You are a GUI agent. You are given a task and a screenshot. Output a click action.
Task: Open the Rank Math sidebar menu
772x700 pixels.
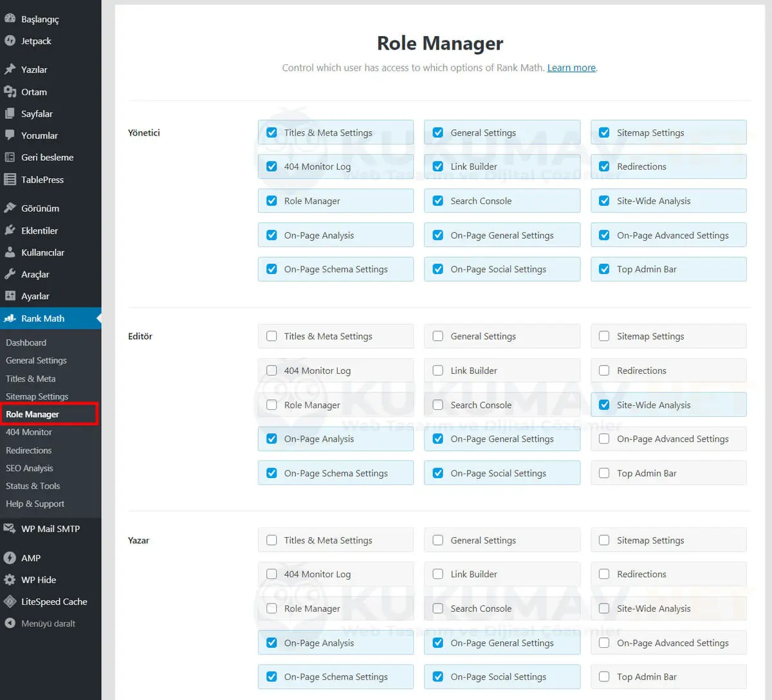tap(50, 318)
